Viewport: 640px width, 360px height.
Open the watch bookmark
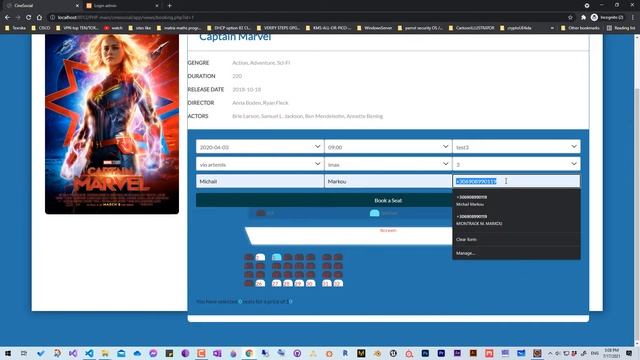tap(113, 28)
